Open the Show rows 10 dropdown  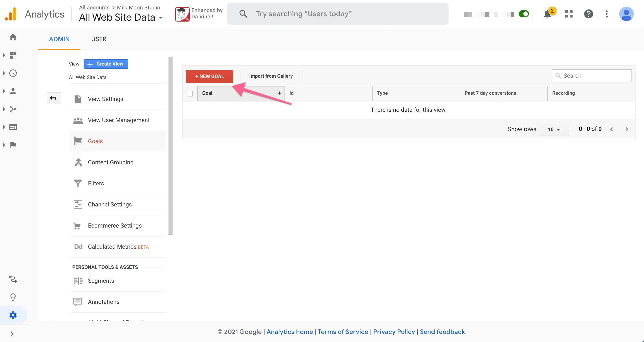click(554, 129)
